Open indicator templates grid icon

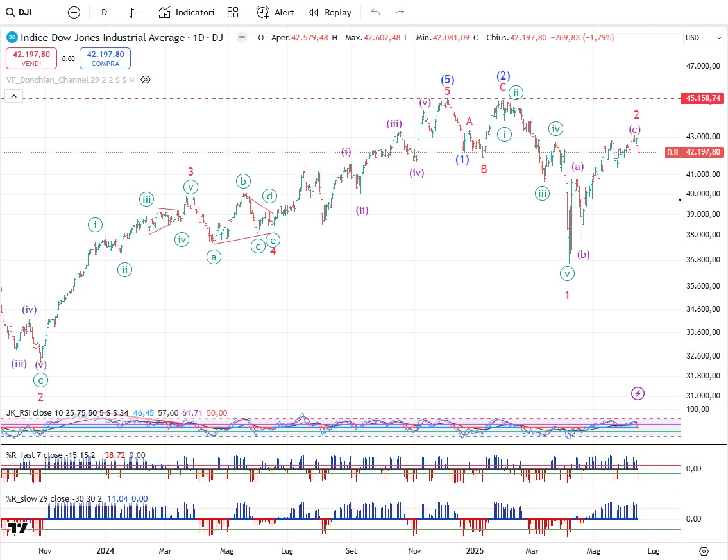[233, 13]
